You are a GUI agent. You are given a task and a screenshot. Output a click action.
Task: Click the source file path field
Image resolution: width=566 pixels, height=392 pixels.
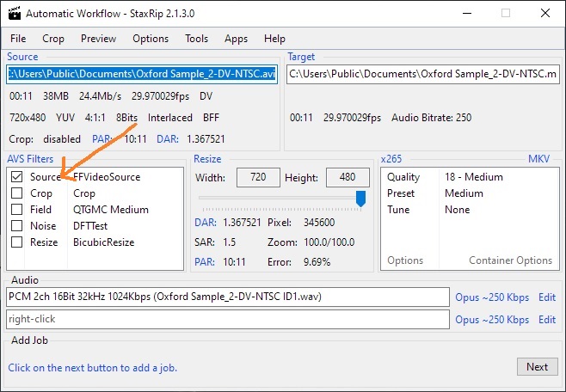[142, 74]
